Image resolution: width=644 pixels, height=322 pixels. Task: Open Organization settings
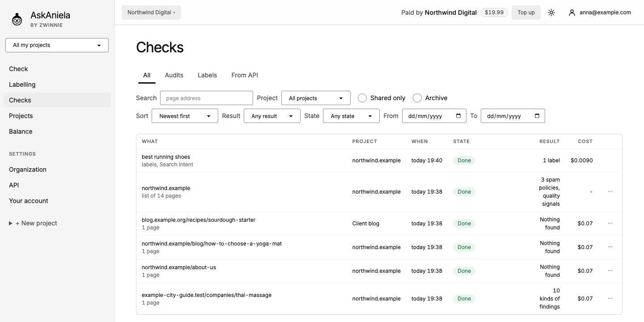pos(57,169)
